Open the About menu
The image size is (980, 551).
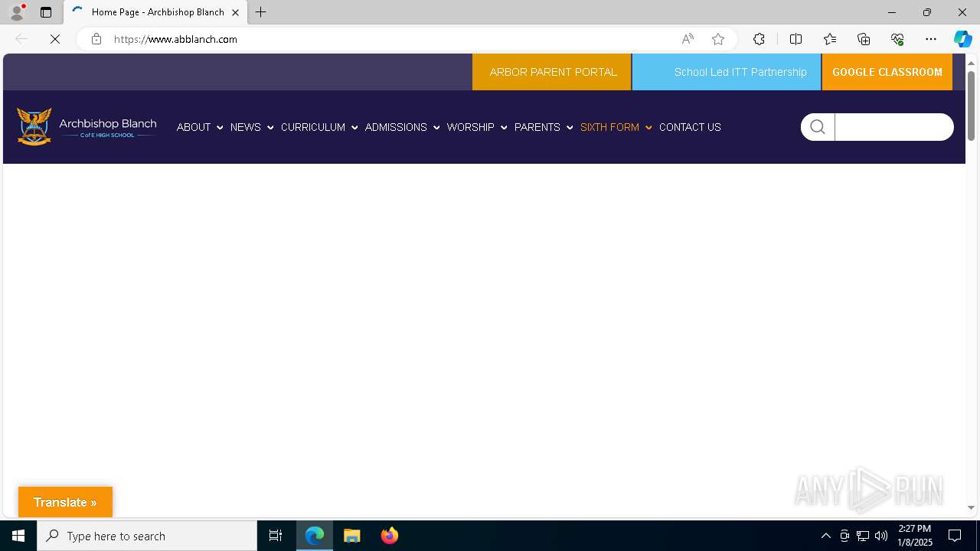coord(194,127)
